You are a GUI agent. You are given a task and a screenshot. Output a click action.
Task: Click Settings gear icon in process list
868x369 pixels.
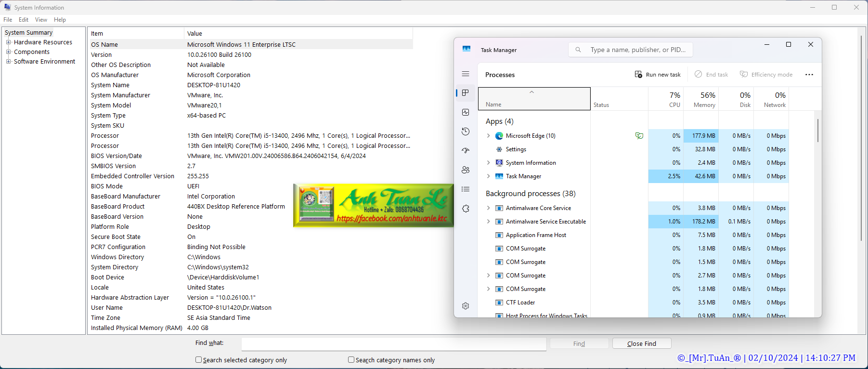point(499,149)
